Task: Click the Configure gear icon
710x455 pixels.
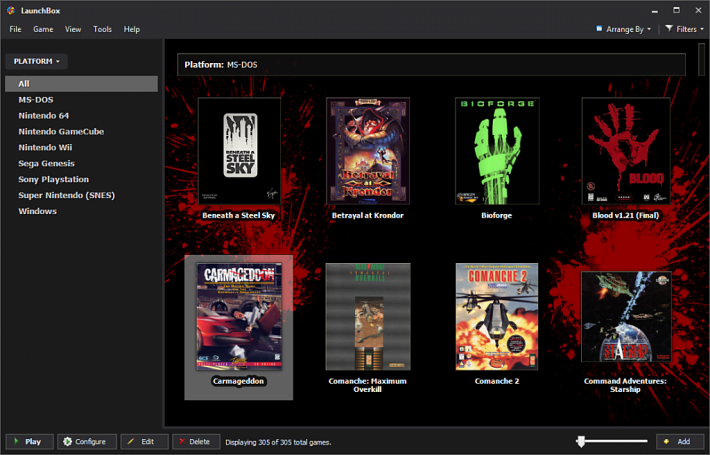Action: 67,441
